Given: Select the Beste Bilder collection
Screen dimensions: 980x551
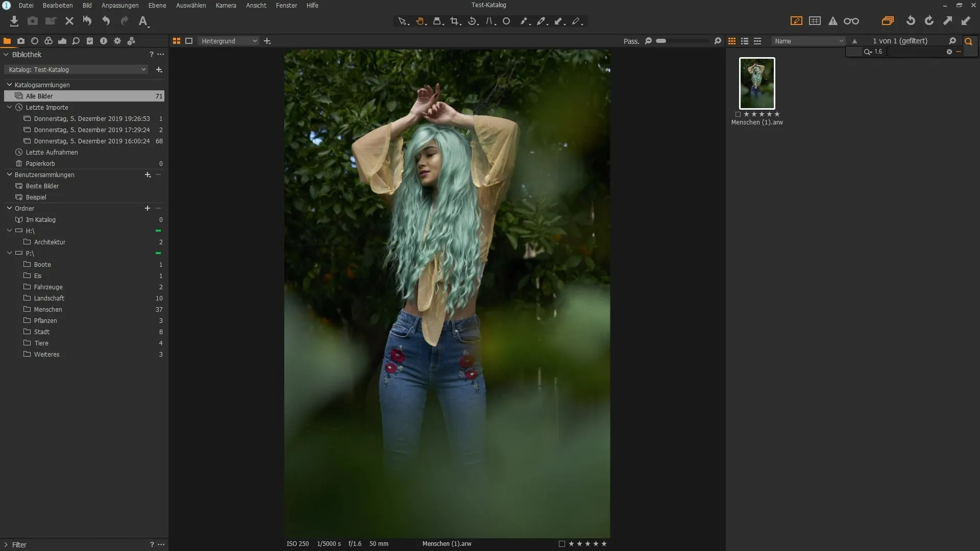Looking at the screenshot, I should (x=84, y=186).
